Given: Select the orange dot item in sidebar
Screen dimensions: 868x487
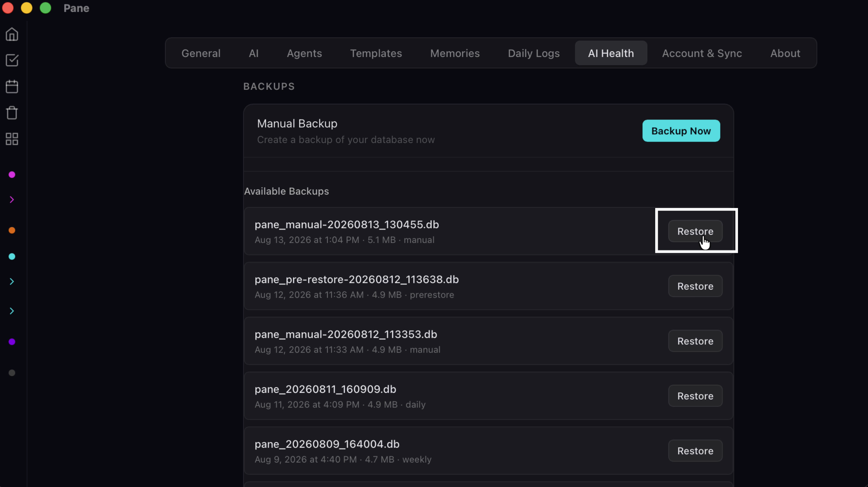Looking at the screenshot, I should click(x=12, y=230).
